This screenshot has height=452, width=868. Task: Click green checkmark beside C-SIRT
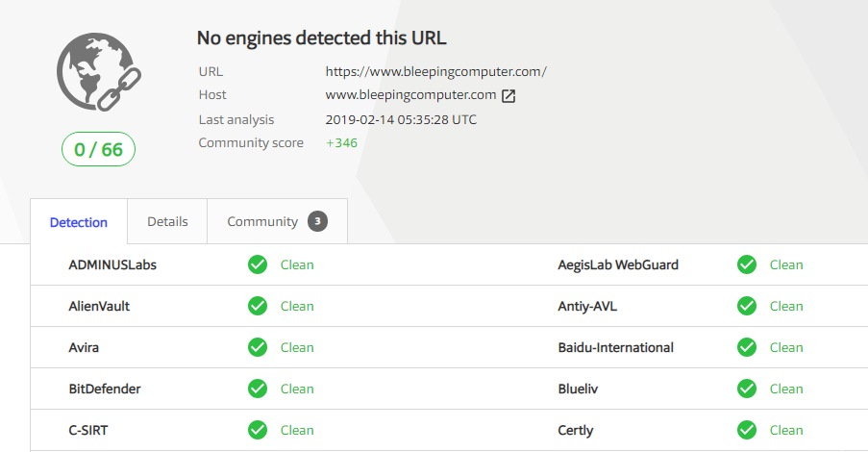click(258, 430)
